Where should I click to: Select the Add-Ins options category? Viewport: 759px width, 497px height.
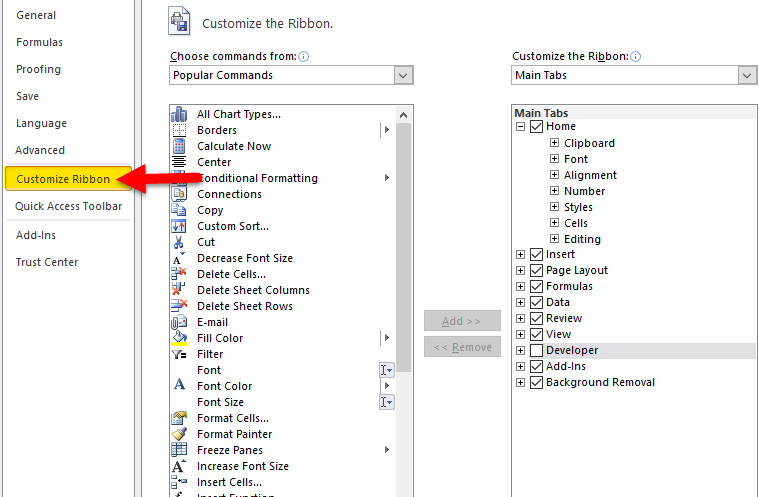pos(36,235)
